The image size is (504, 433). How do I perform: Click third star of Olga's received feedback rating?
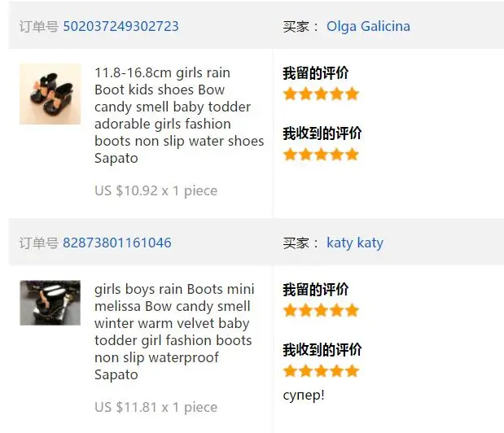[321, 155]
